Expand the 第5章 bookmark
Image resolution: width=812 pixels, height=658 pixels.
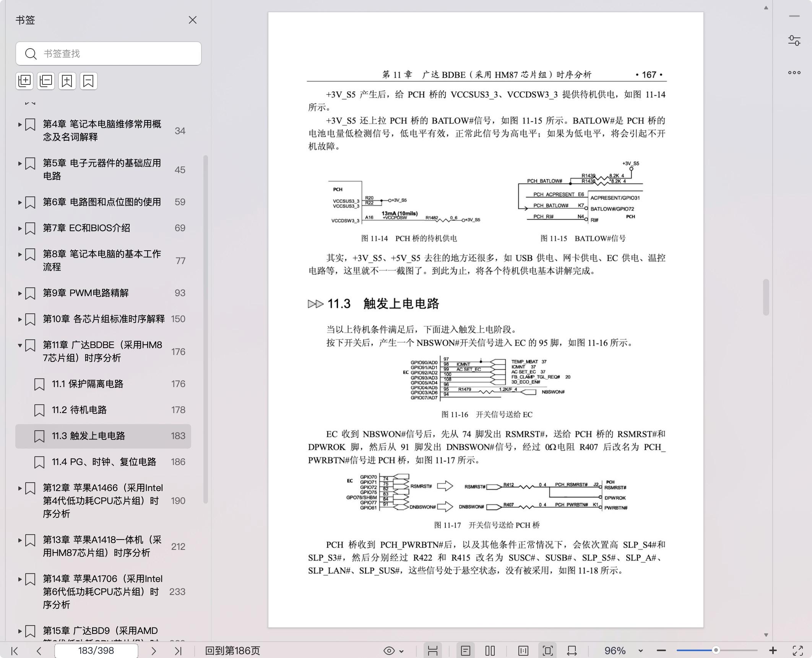click(x=19, y=163)
